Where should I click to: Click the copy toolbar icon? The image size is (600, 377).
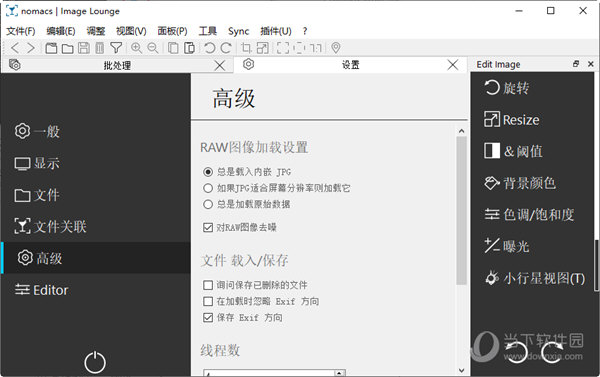point(173,48)
